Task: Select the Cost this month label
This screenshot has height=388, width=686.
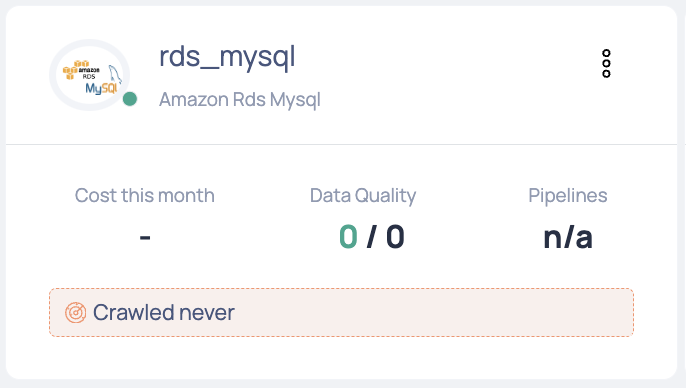Action: 144,195
